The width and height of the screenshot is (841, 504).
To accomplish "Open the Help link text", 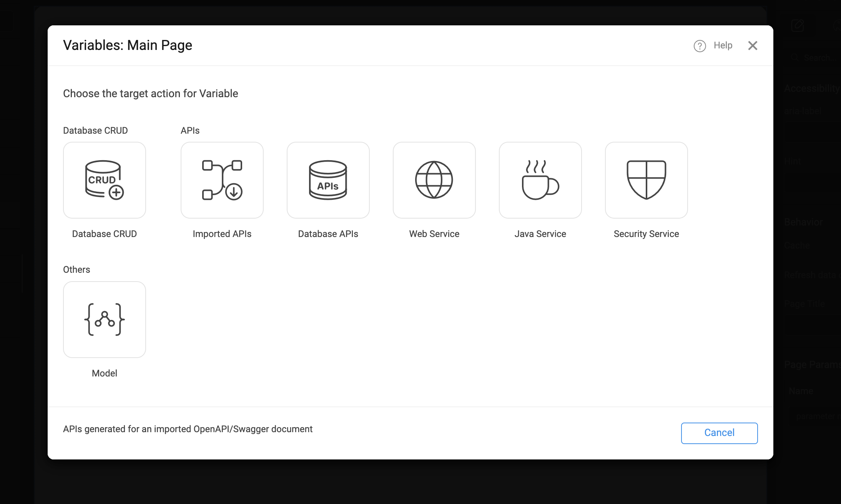I will [723, 45].
